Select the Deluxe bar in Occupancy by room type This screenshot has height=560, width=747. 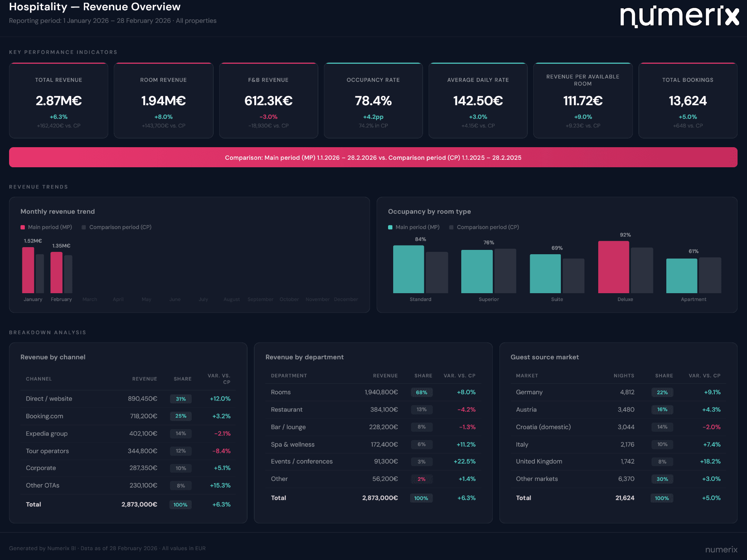click(x=614, y=268)
